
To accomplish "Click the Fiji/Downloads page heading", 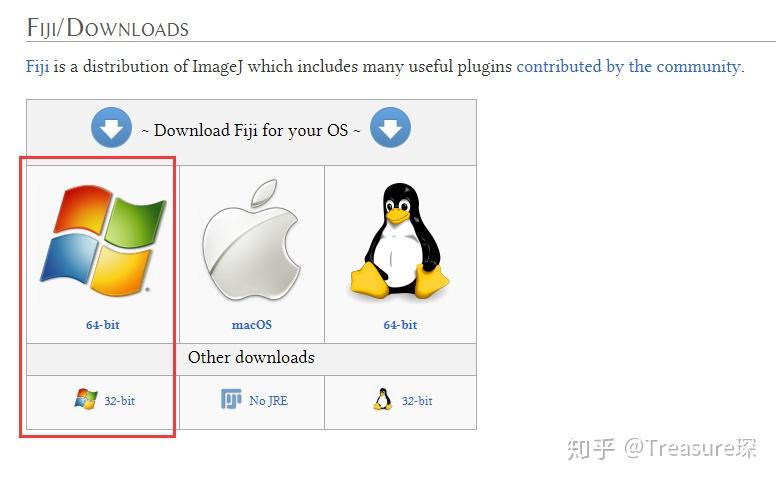I will [x=108, y=28].
